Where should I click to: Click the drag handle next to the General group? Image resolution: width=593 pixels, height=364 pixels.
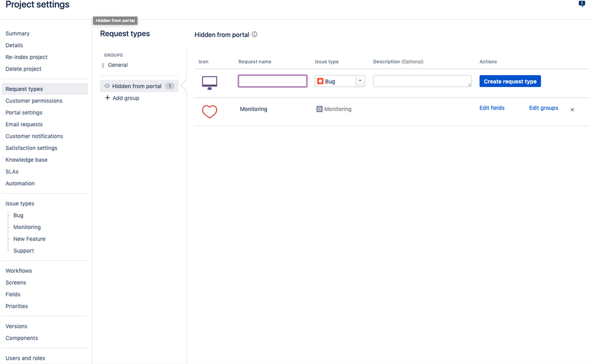[103, 65]
